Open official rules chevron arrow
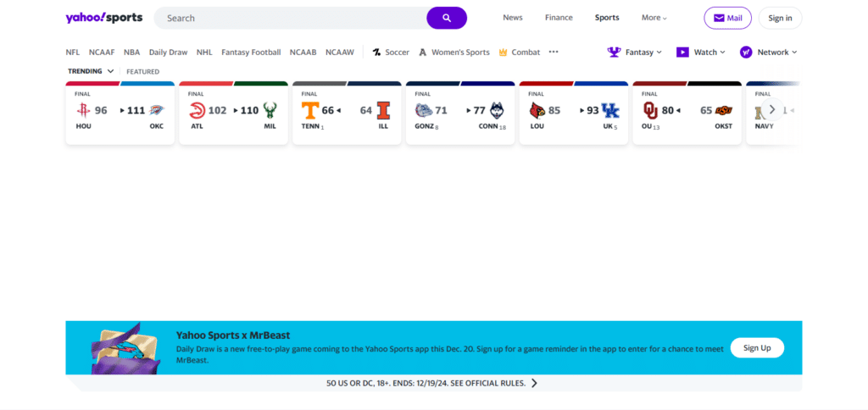Viewport: 868px width, 410px height. click(534, 383)
